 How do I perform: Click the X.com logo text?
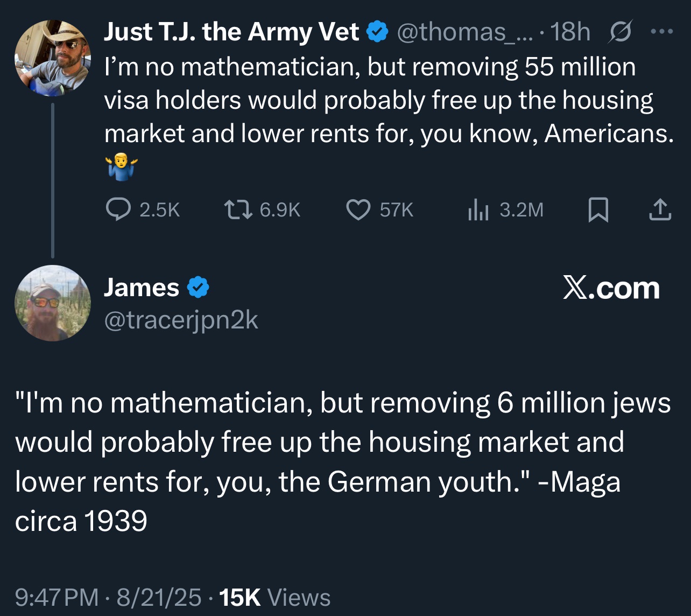click(611, 288)
